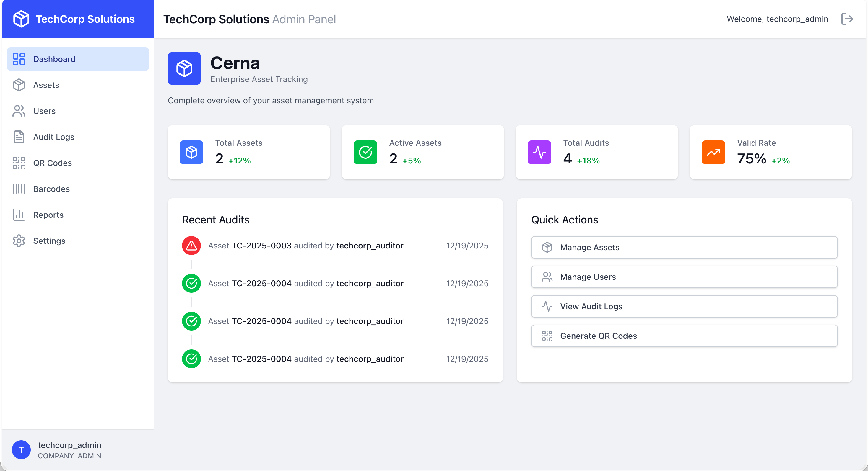Click the logout icon in the header
868x471 pixels.
point(847,19)
